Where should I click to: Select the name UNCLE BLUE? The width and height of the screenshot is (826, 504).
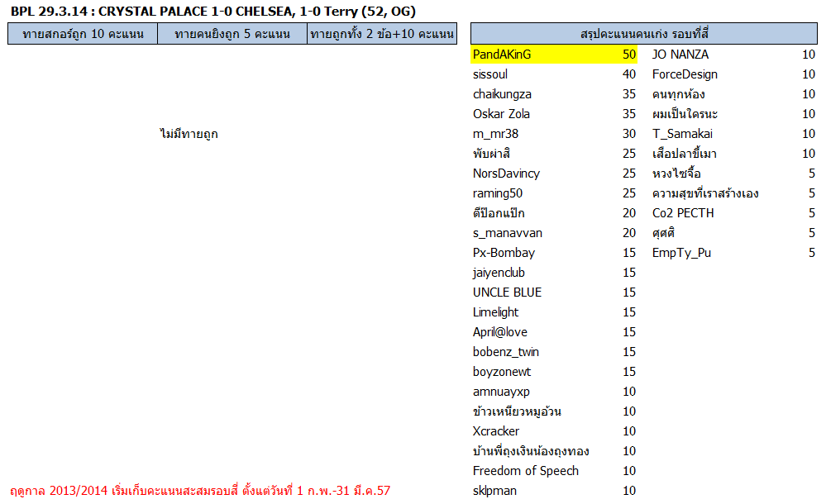(507, 292)
